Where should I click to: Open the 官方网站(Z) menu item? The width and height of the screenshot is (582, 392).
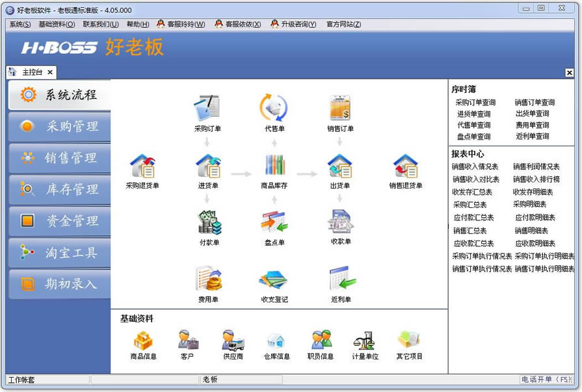point(344,24)
